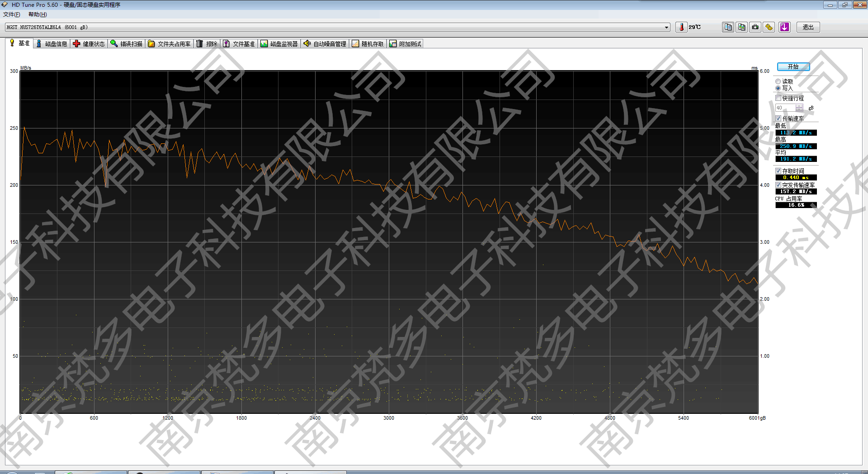Click the 开始 start button
Viewport: 868px width, 474px height.
coord(793,66)
